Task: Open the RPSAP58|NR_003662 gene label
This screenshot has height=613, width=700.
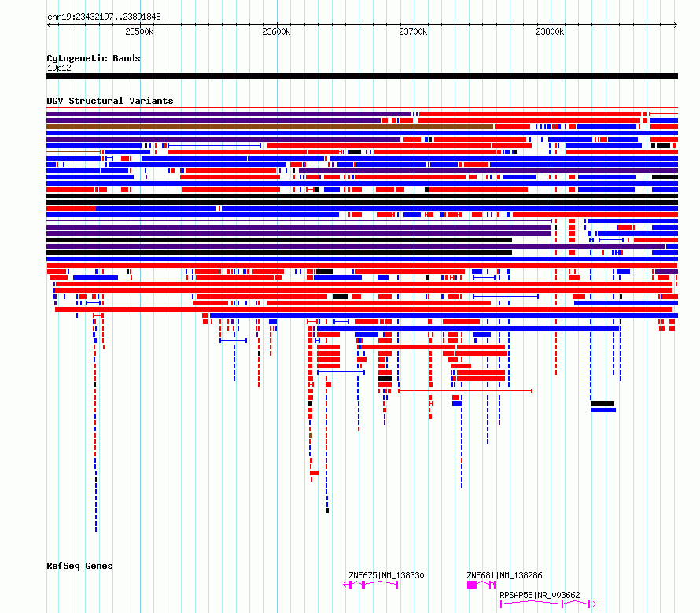Action: tap(540, 595)
